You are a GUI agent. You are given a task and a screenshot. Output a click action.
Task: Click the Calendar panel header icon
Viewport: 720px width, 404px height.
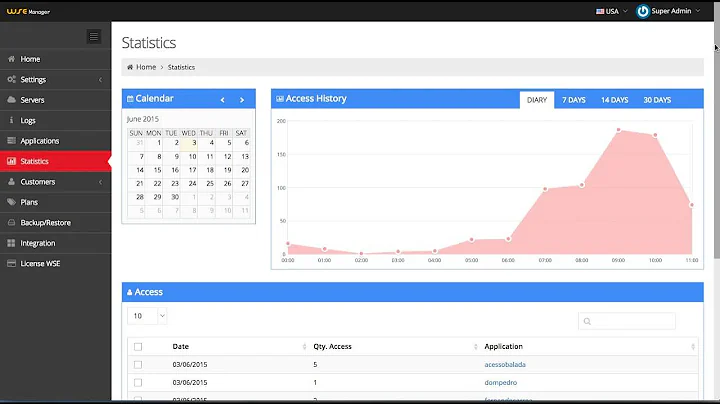pos(130,99)
